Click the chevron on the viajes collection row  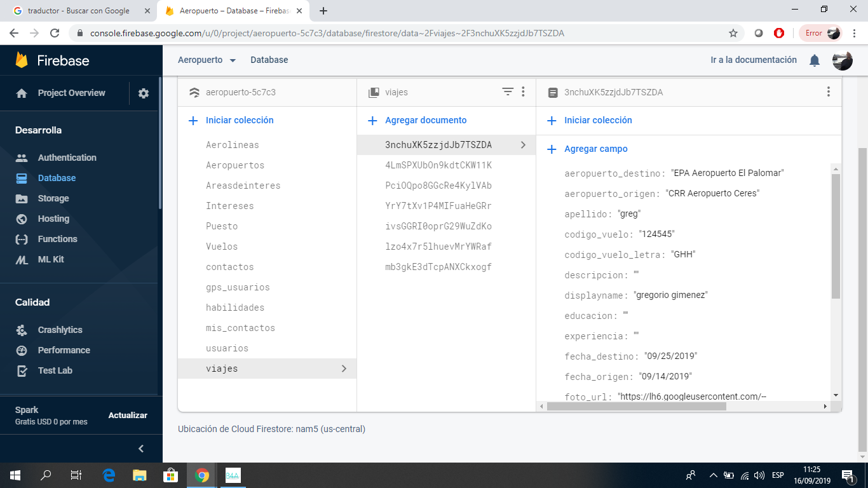coord(344,369)
